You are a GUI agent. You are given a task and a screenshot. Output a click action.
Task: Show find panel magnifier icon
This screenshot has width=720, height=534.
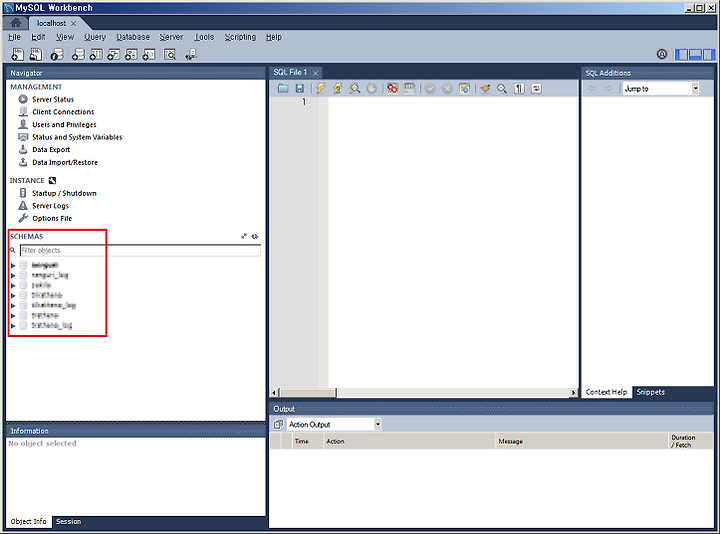point(502,88)
